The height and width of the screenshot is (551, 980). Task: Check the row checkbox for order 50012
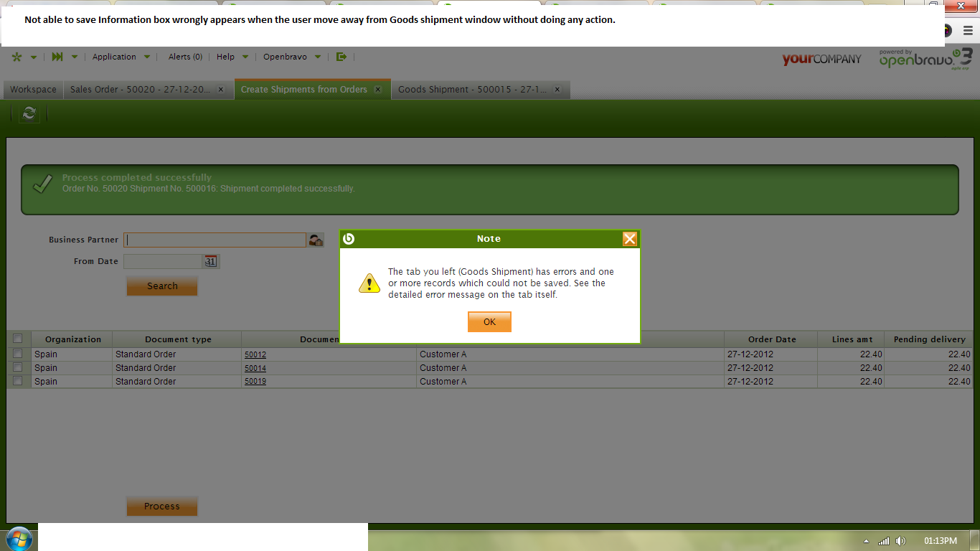coord(18,354)
